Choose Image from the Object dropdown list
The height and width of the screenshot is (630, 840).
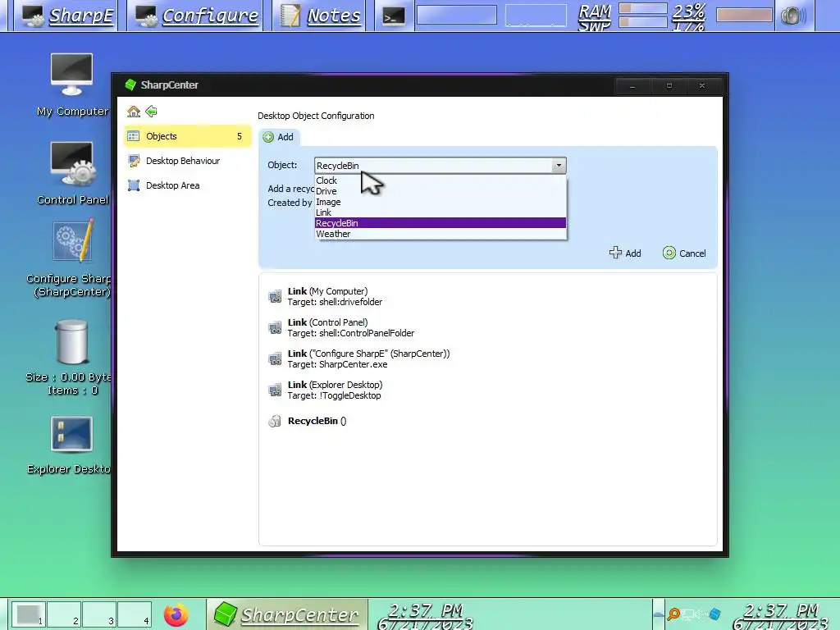click(441, 202)
